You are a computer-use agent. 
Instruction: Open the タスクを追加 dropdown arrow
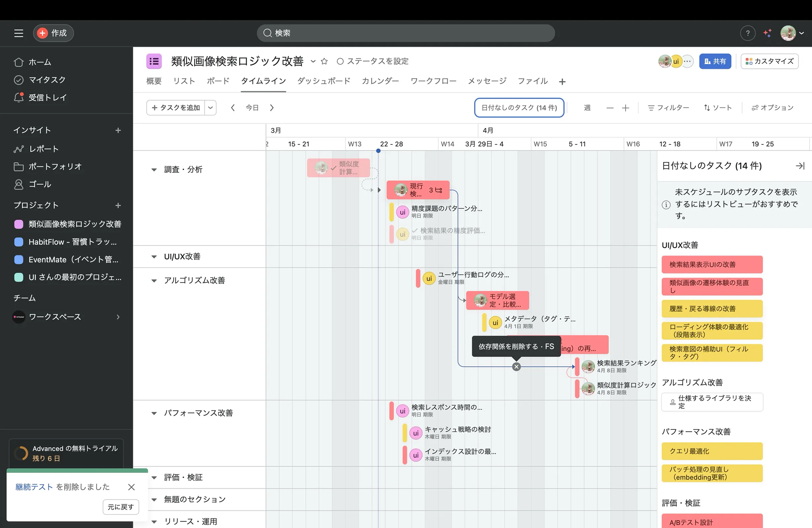[x=211, y=108]
